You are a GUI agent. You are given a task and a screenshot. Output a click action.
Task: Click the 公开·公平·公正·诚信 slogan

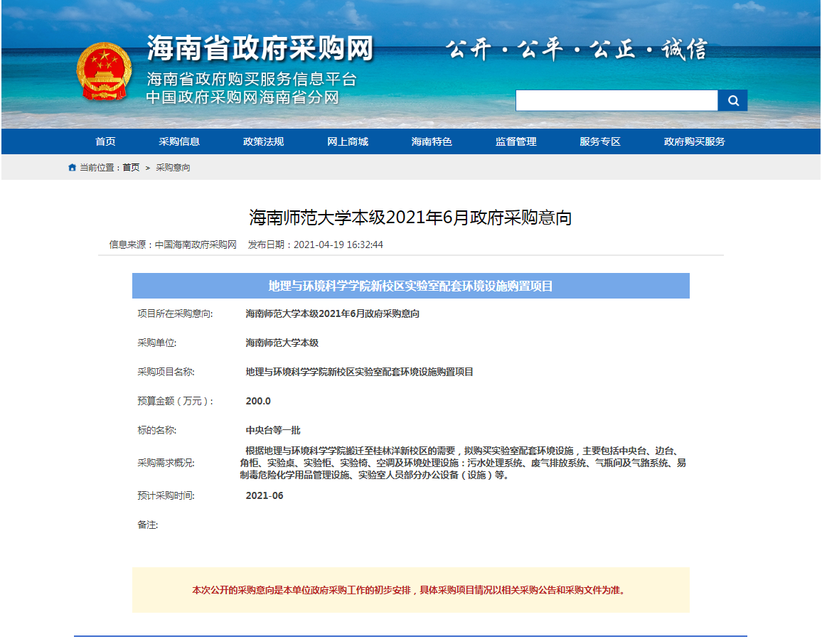point(577,50)
